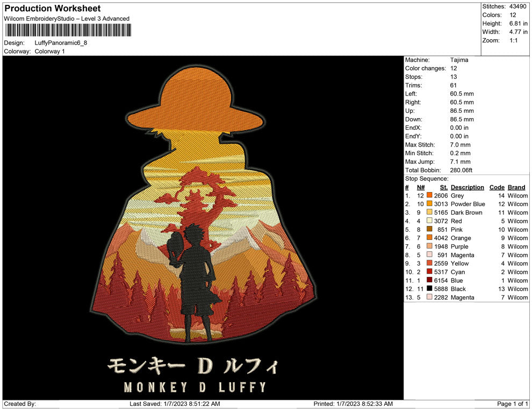This screenshot has width=532, height=409.
Task: Click the Stop Sequence heading
Action: 427,179
